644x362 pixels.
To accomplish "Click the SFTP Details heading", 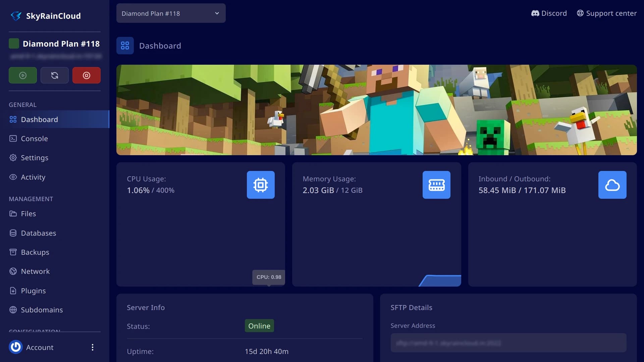I will (412, 308).
